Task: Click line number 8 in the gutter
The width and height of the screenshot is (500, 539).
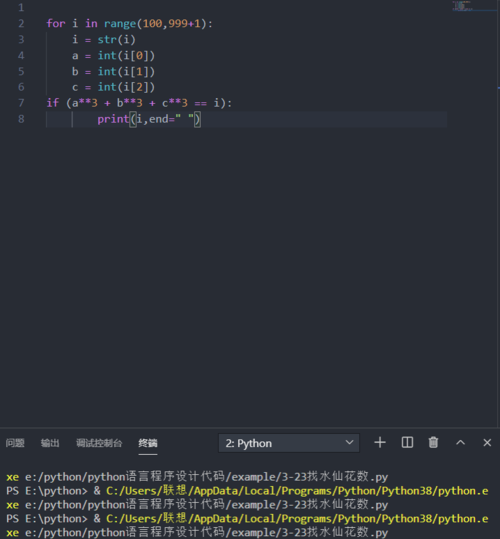Action: click(21, 119)
